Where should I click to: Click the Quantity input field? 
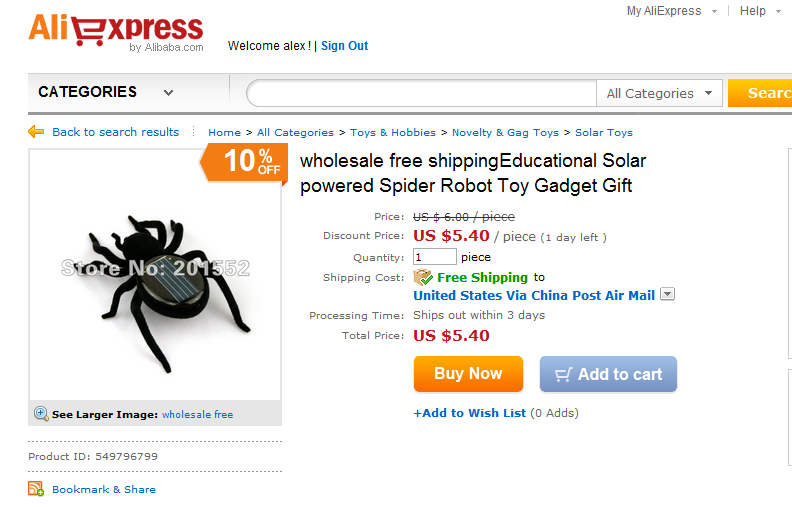click(434, 257)
